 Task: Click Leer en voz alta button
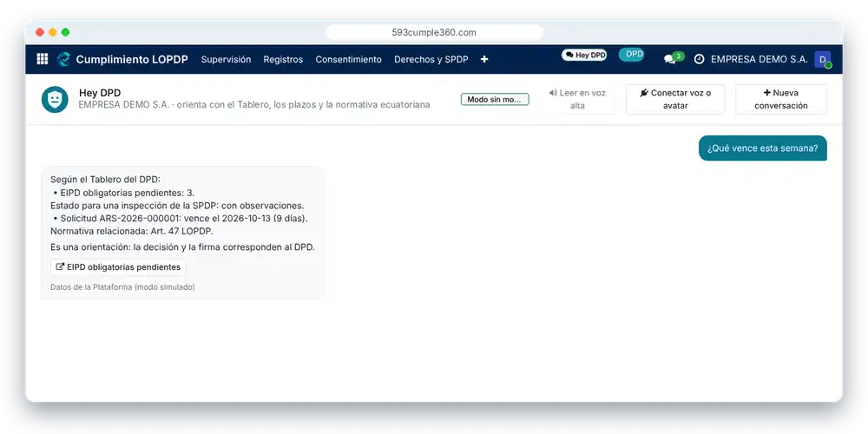click(577, 99)
